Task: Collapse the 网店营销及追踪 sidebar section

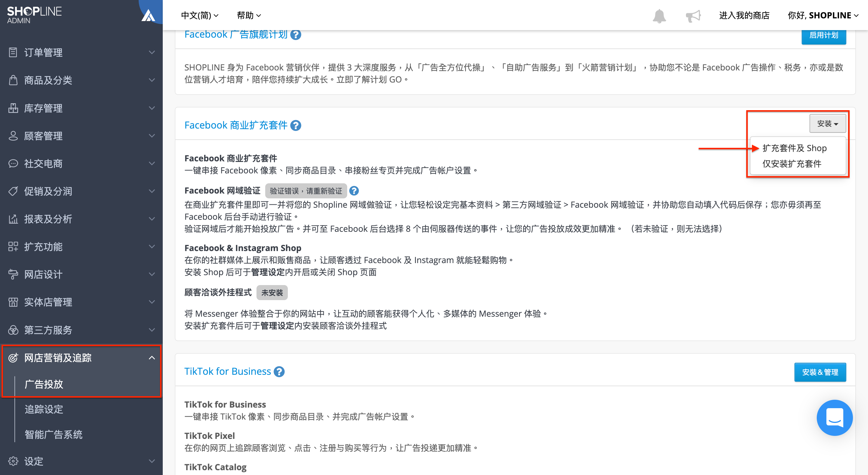Action: click(x=81, y=358)
